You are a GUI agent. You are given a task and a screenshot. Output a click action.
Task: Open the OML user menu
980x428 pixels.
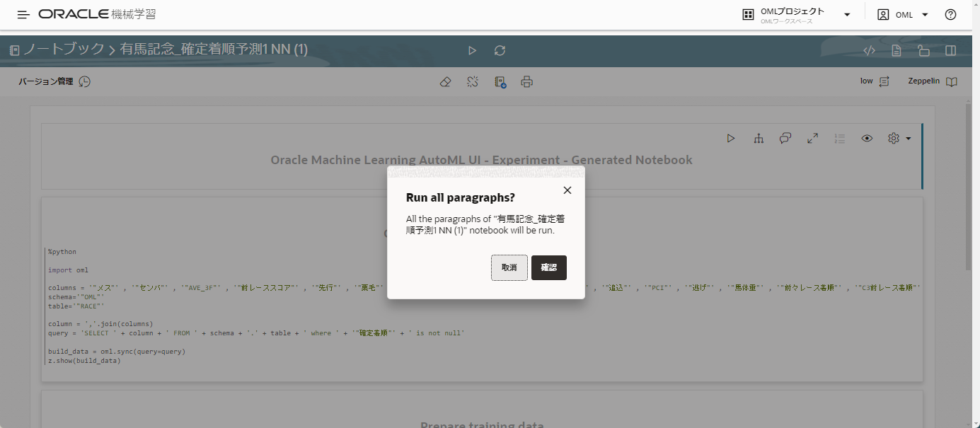coord(903,15)
